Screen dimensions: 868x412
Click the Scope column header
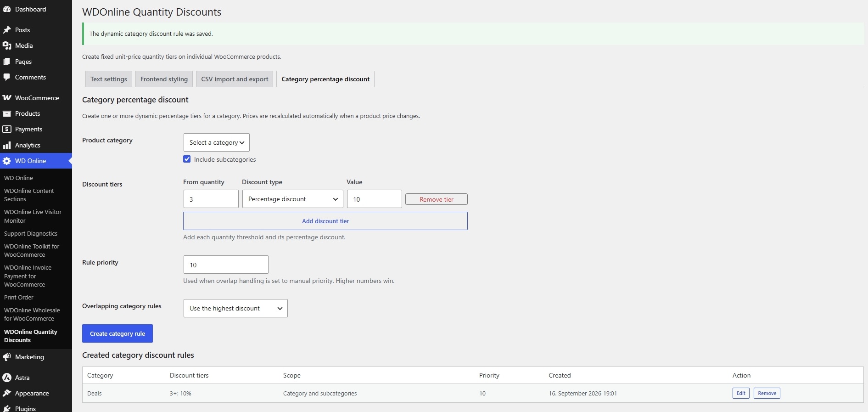click(x=292, y=375)
